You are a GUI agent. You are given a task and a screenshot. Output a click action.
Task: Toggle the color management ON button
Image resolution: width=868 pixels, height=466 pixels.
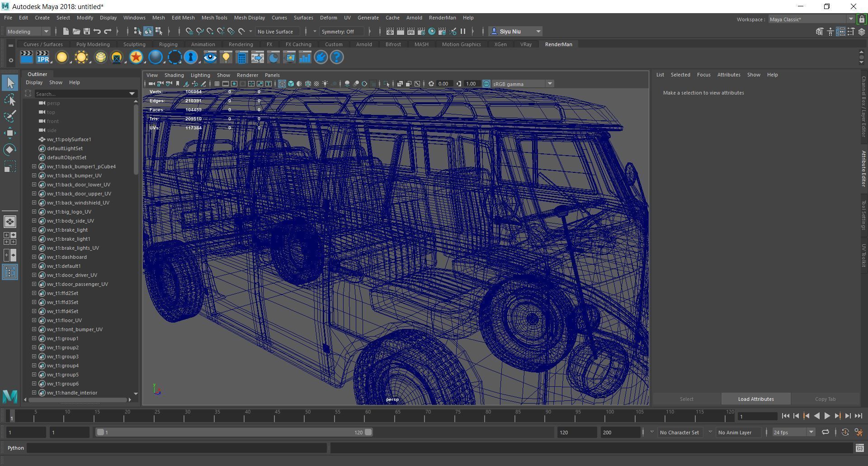click(x=486, y=84)
